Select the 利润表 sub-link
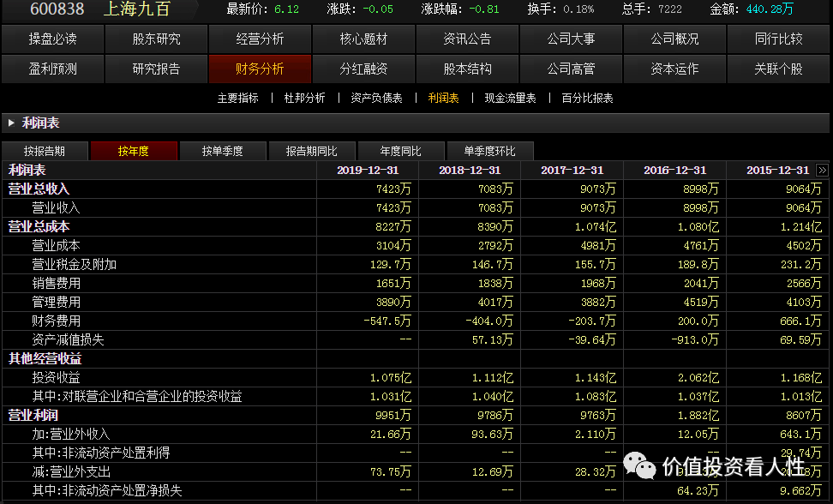833x504 pixels. 443,99
